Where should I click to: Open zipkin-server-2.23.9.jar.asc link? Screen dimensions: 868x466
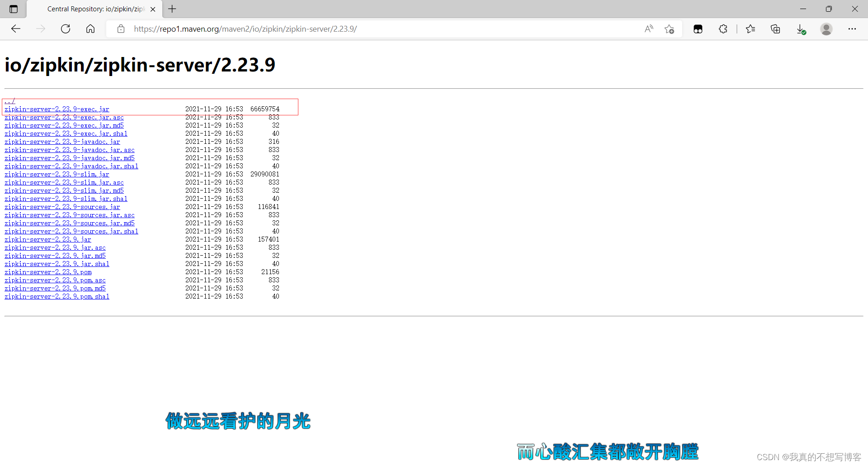tap(55, 247)
